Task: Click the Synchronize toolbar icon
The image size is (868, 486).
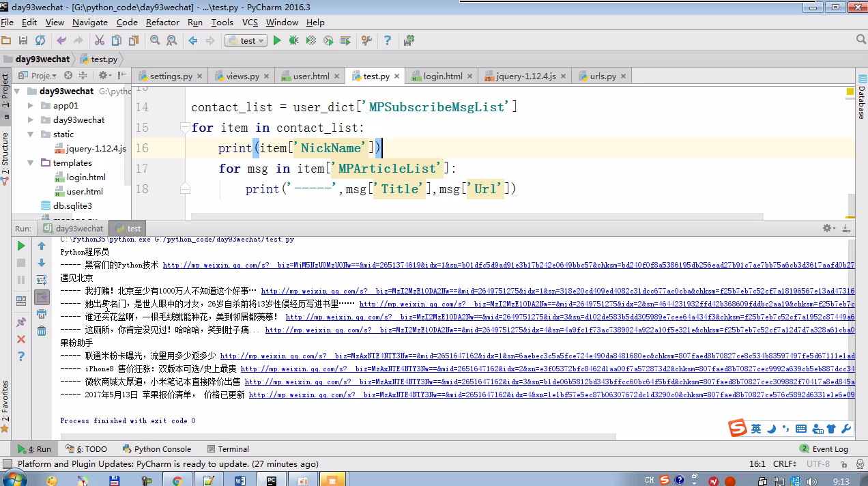Action: pyautogui.click(x=40, y=41)
